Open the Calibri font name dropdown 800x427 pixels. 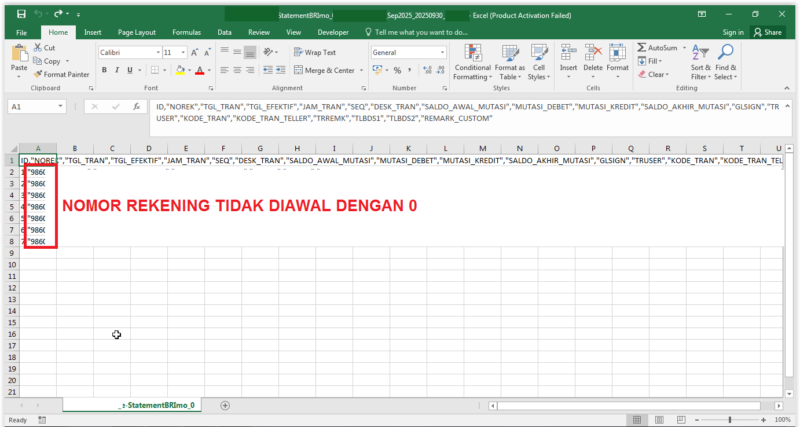[x=126, y=52]
